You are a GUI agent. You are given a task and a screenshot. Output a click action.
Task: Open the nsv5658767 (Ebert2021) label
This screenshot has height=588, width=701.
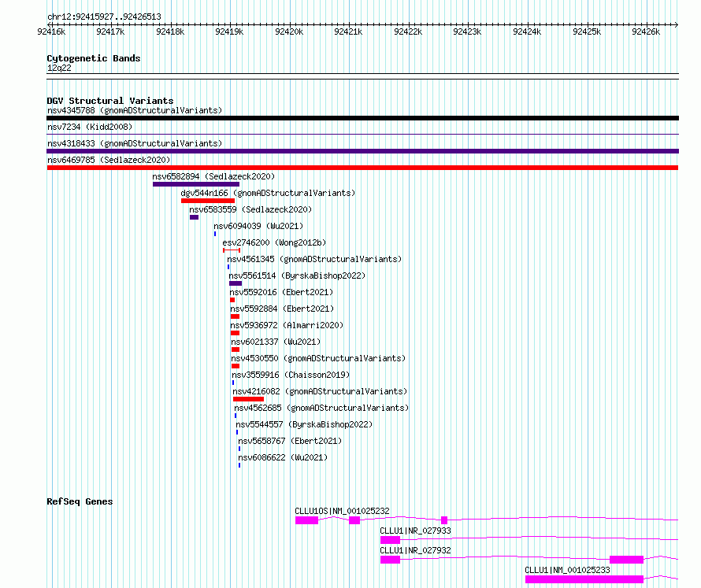click(x=290, y=441)
